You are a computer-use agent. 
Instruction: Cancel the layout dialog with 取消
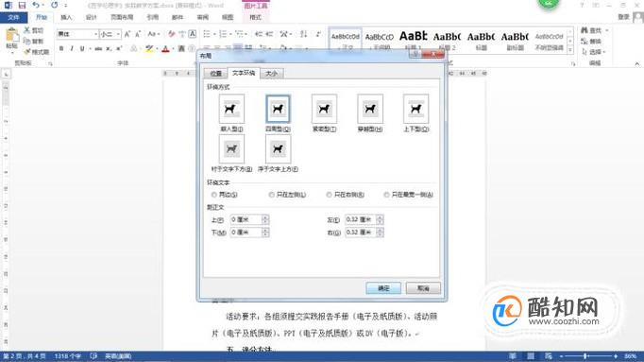tap(423, 288)
